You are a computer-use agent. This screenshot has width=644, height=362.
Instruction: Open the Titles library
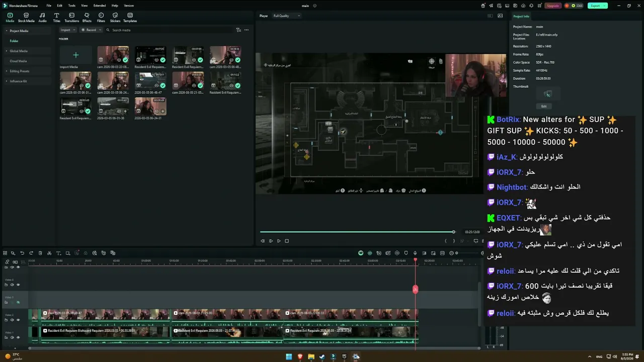56,18
